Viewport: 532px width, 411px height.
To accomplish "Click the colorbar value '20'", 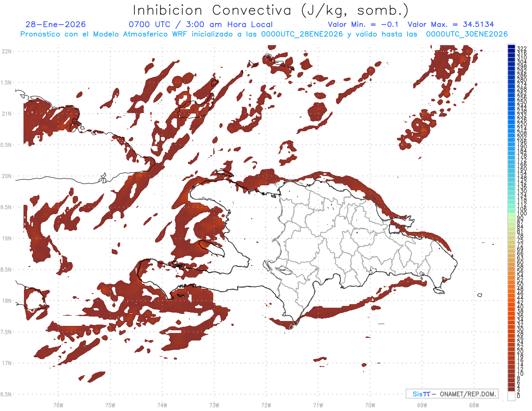I will [520, 352].
